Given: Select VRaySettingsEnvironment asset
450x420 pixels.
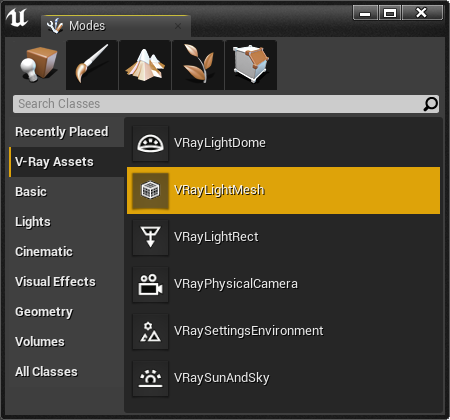Looking at the screenshot, I should point(283,331).
